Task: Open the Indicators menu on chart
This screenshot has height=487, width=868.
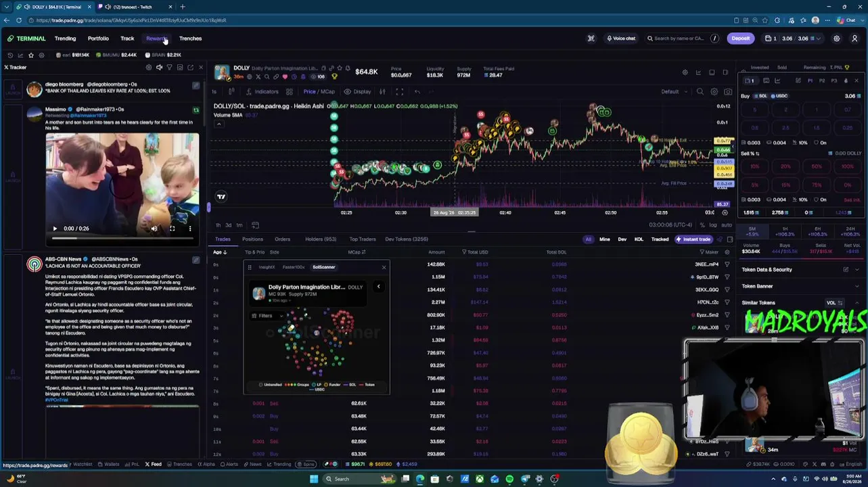Action: pyautogui.click(x=262, y=92)
